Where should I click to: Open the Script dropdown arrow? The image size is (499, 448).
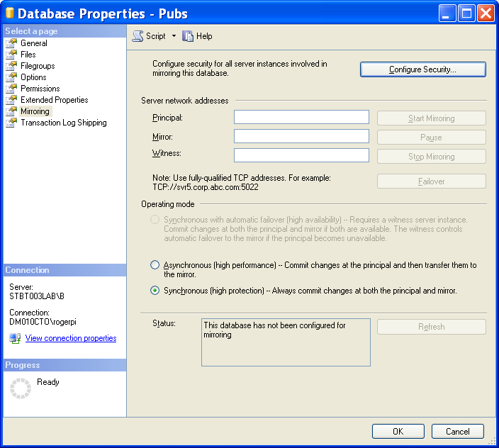174,36
